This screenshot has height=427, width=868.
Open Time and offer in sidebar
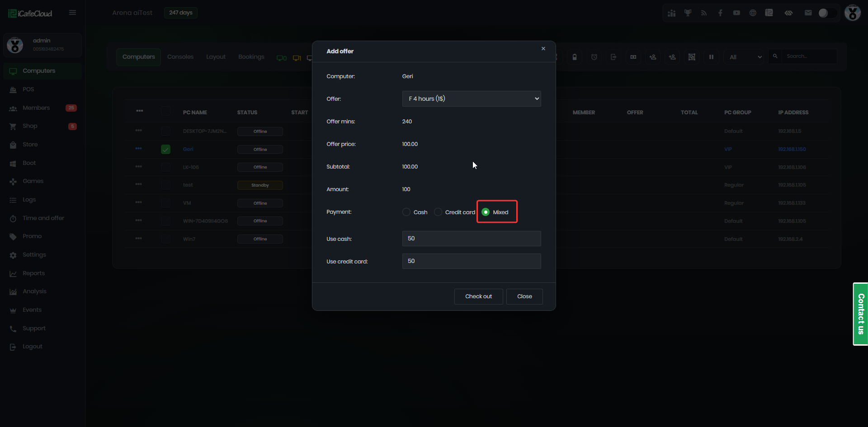tap(43, 218)
